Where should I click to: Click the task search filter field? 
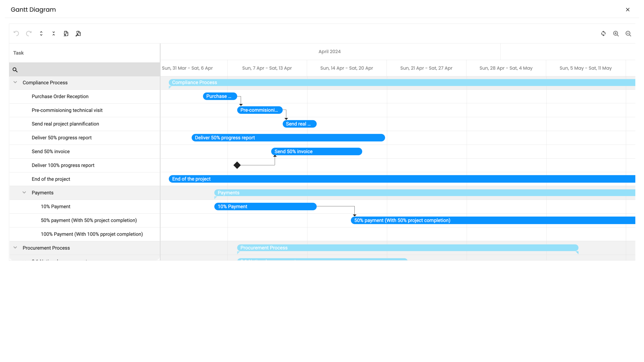[x=84, y=70]
